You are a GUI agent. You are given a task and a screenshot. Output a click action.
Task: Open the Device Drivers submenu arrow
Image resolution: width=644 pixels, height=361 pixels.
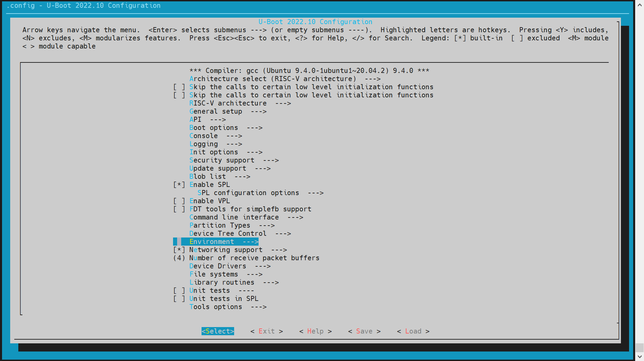tap(263, 266)
